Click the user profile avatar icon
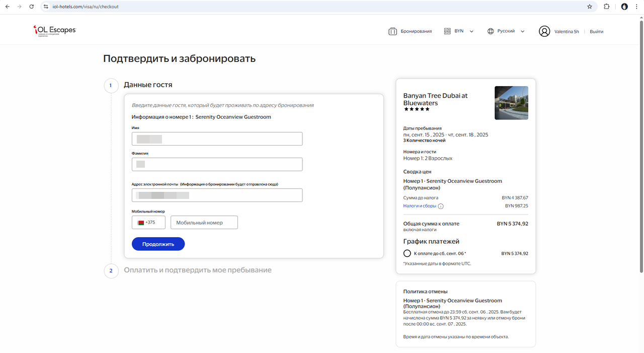This screenshot has height=353, width=644. tap(544, 31)
